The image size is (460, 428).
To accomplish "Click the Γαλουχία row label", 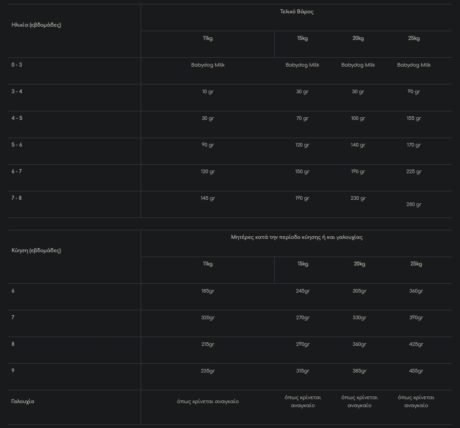I will 23,402.
